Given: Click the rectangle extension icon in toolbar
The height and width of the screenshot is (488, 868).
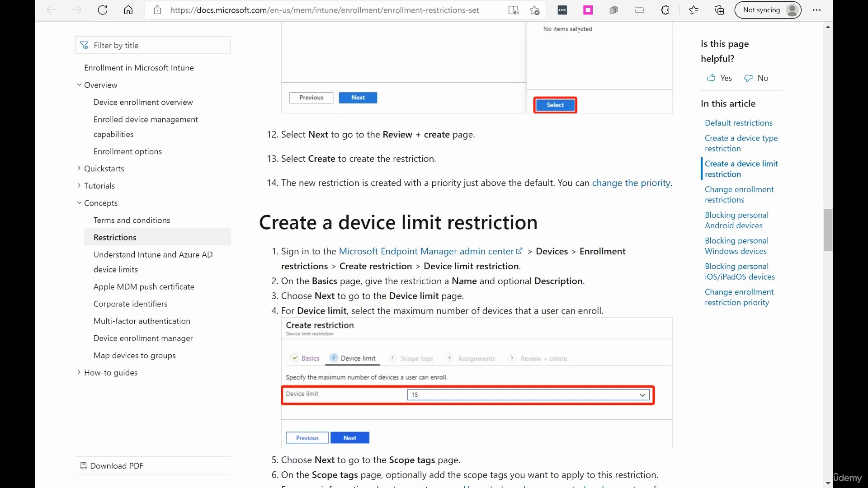Looking at the screenshot, I should (639, 10).
